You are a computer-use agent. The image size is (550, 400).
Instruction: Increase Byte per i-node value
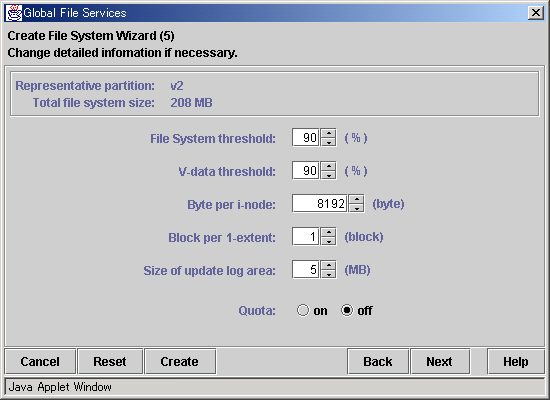coord(356,199)
